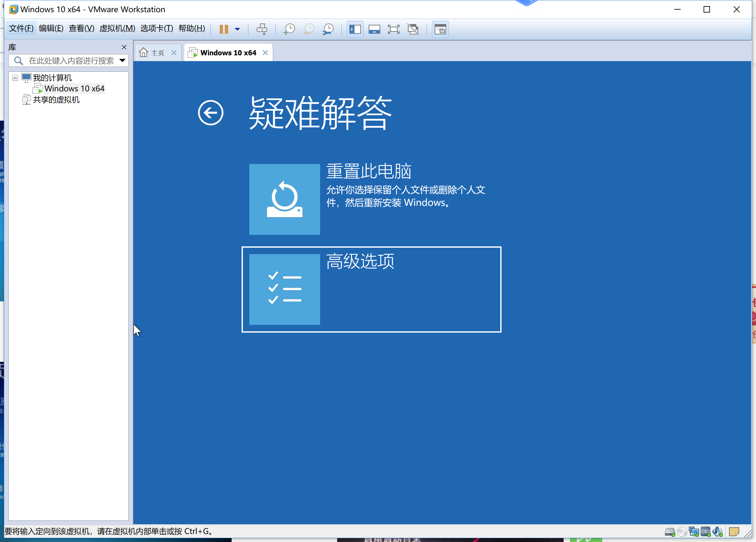Click the back arrow beside 疑难解答

point(210,113)
